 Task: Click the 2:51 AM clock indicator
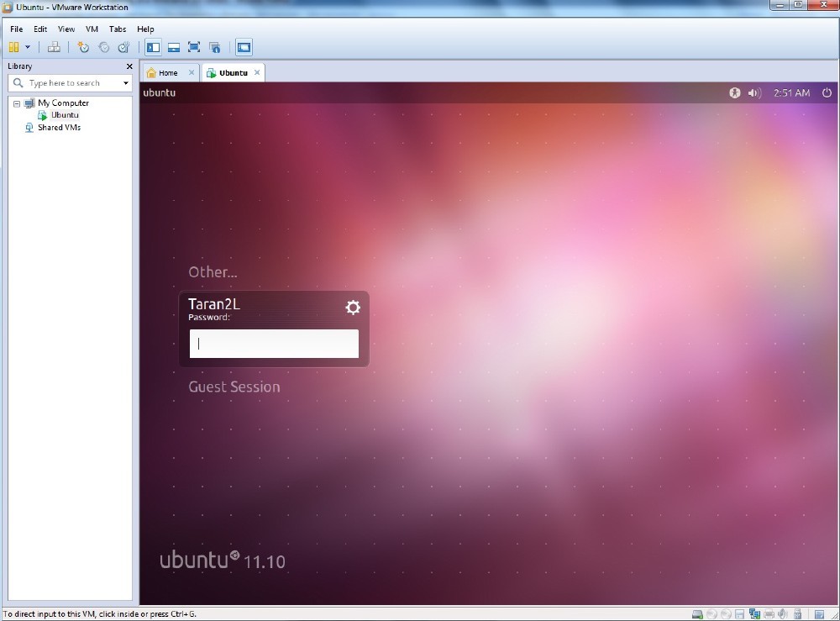click(791, 92)
